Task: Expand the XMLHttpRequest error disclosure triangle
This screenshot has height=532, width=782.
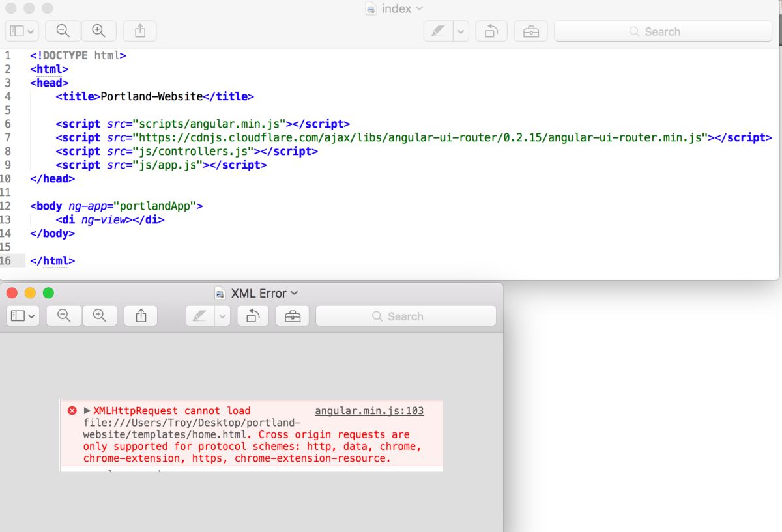Action: (87, 411)
